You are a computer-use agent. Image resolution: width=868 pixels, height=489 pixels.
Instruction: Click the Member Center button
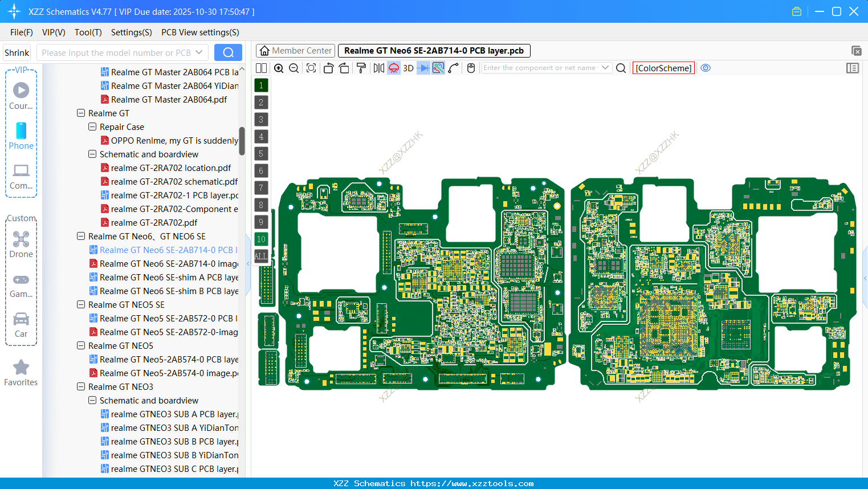[x=295, y=50]
